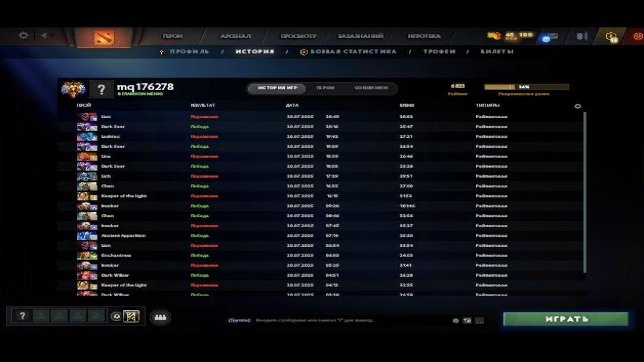Open the match table settings gear
This screenshot has width=644, height=362.
click(x=577, y=106)
